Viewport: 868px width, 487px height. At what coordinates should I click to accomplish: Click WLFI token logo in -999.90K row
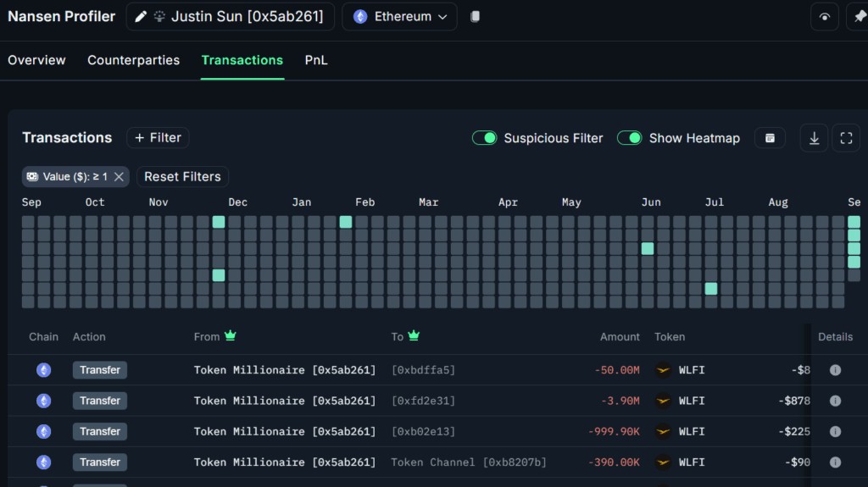pos(663,431)
